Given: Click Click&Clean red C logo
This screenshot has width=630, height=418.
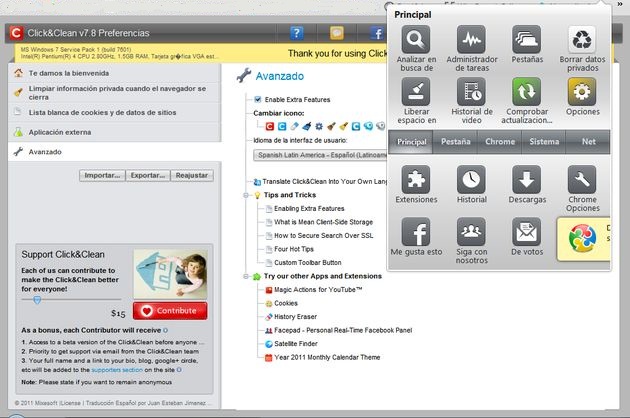Looking at the screenshot, I should click(x=16, y=33).
